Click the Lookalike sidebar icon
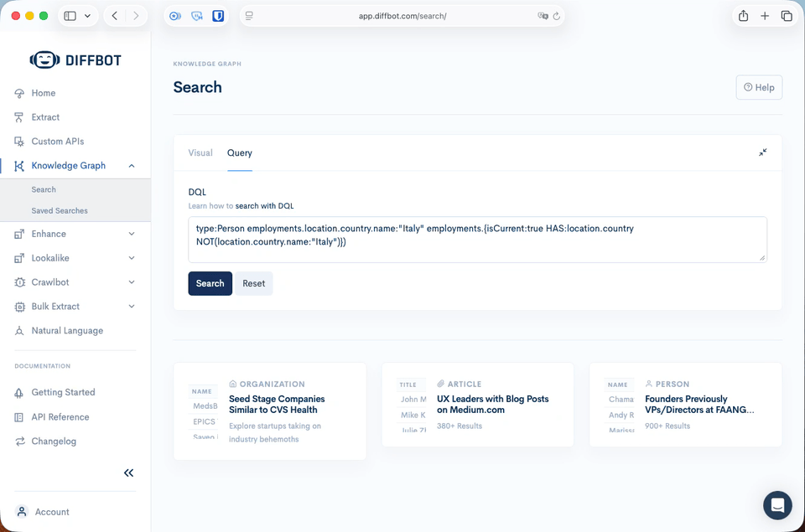Screen dimensions: 805x532 point(19,258)
